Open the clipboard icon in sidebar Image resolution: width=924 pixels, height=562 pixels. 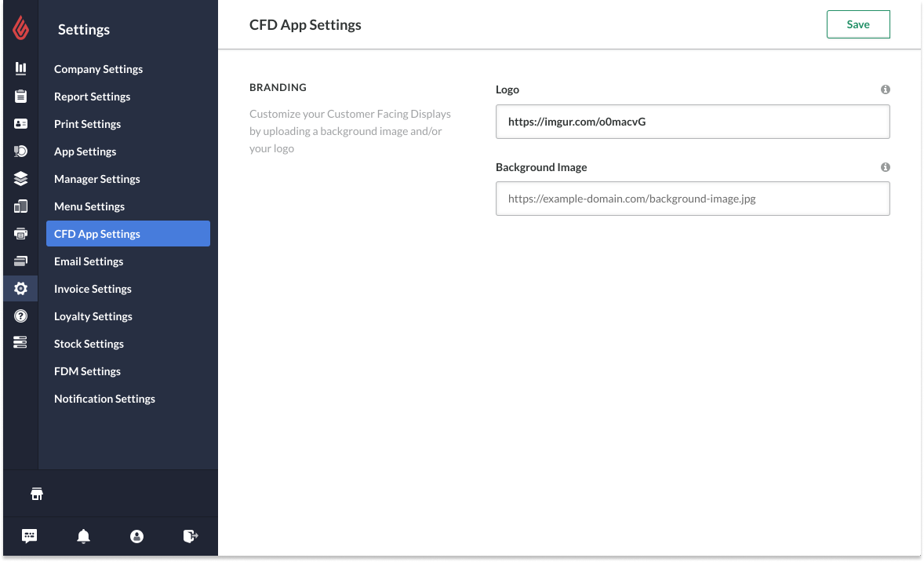click(x=20, y=97)
